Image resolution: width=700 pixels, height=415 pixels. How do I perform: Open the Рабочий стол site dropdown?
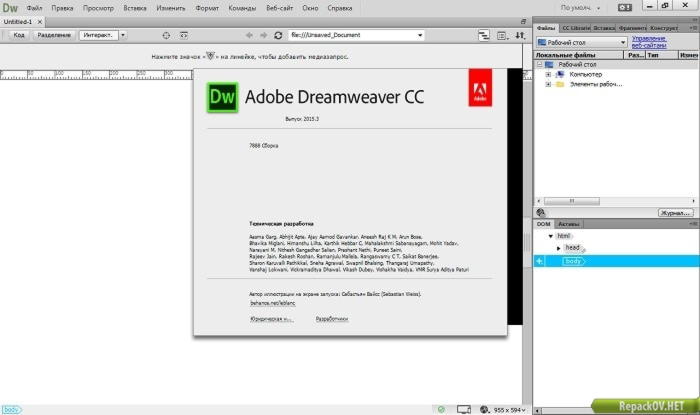tap(582, 42)
